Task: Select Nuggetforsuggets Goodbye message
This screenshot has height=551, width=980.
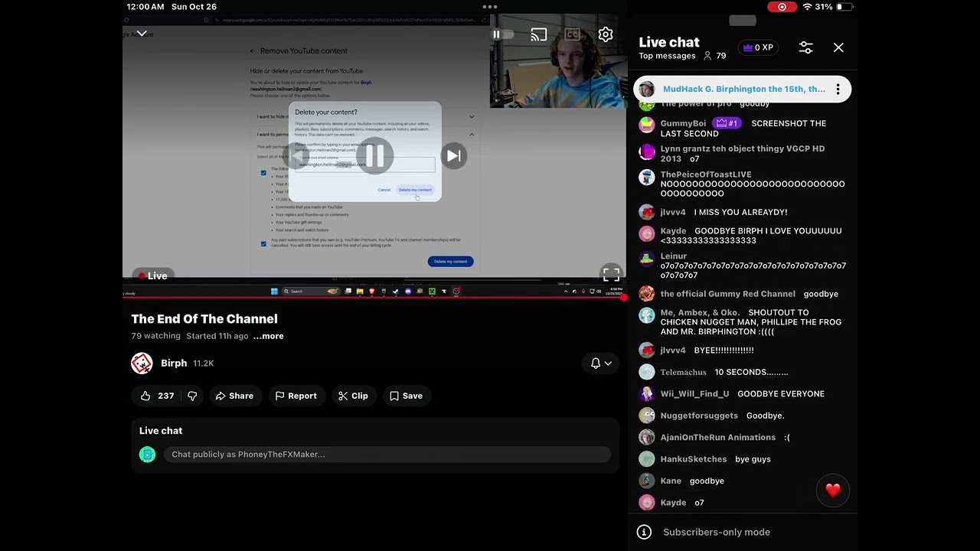Action: (743, 416)
